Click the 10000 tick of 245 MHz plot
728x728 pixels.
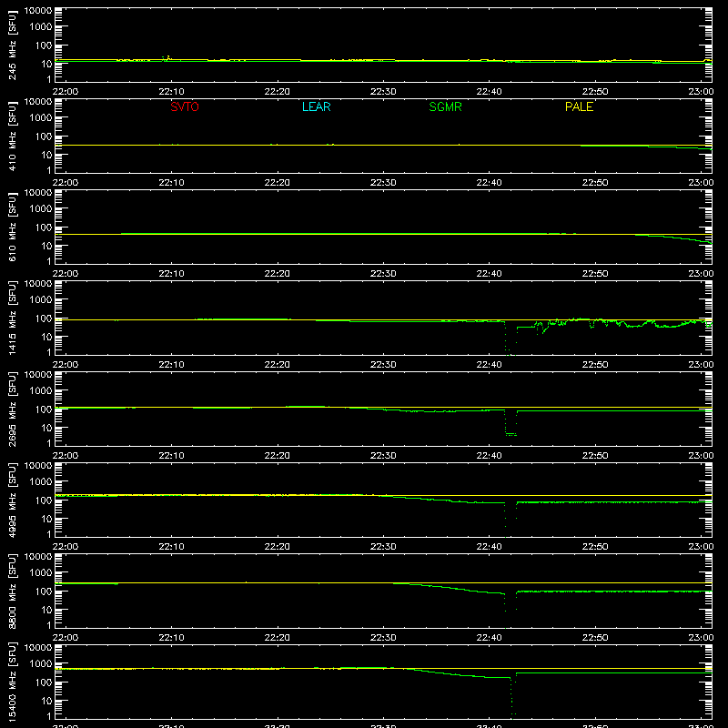38,11
